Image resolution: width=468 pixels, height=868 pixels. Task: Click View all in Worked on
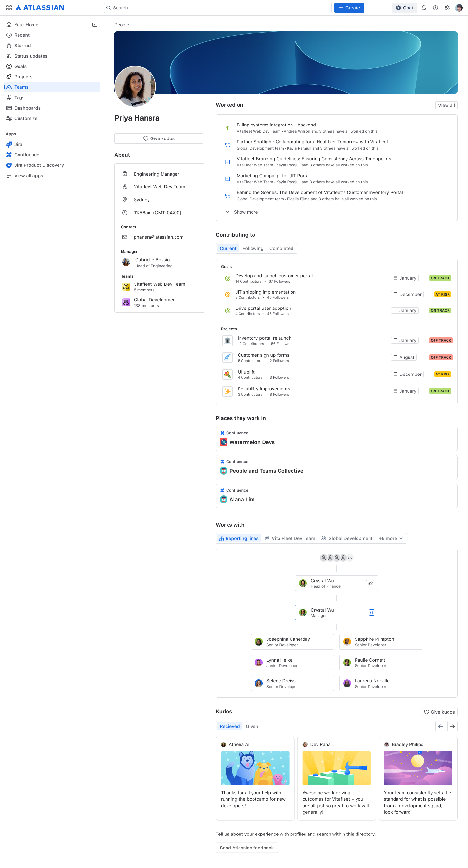[x=446, y=105]
